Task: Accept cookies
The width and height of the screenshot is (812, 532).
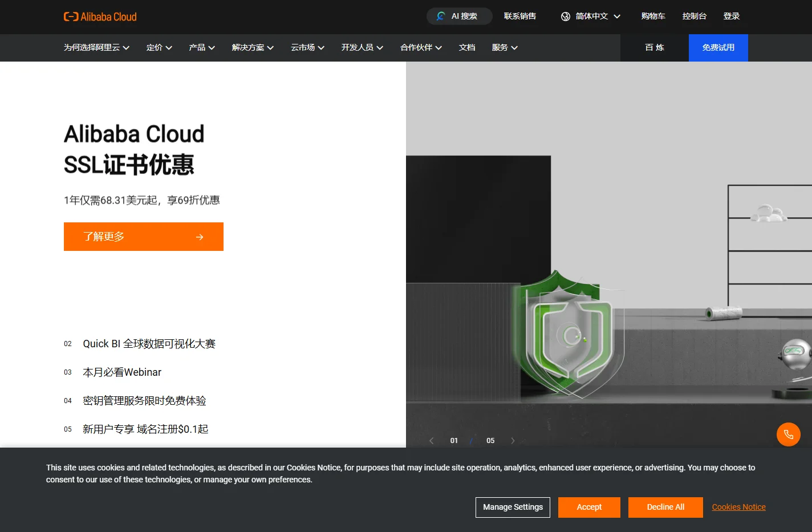Action: tap(589, 507)
